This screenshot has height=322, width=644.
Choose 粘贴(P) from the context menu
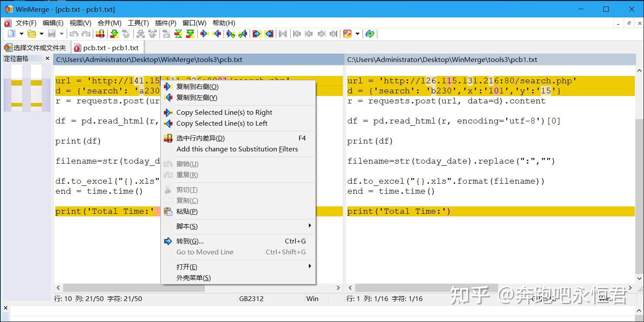[238, 212]
